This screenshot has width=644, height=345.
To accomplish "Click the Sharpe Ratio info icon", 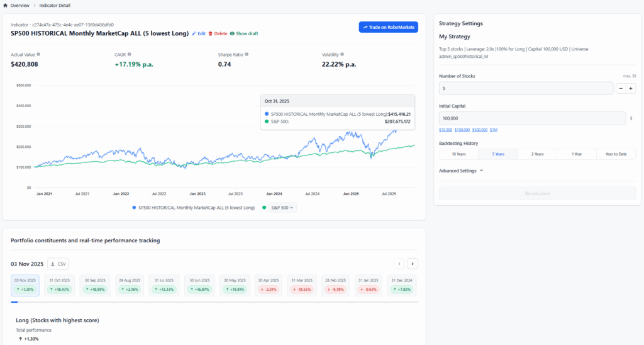I will 247,54.
